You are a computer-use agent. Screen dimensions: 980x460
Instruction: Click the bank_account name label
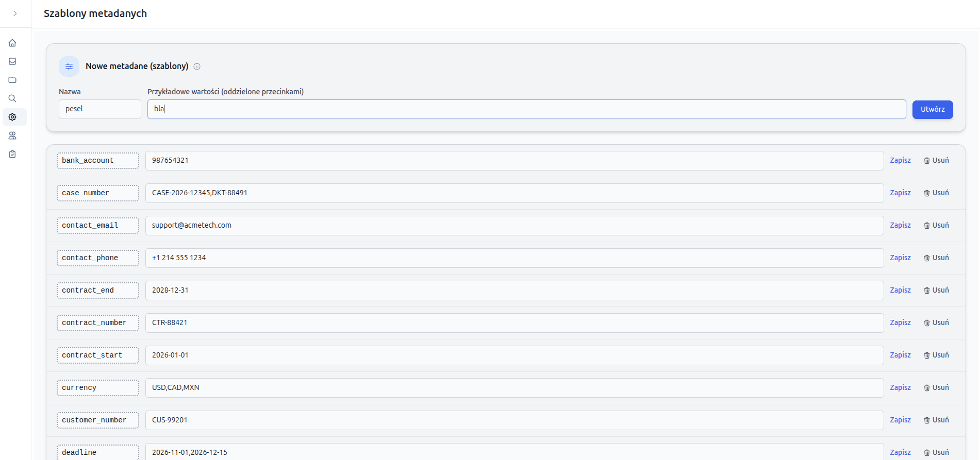pos(98,161)
